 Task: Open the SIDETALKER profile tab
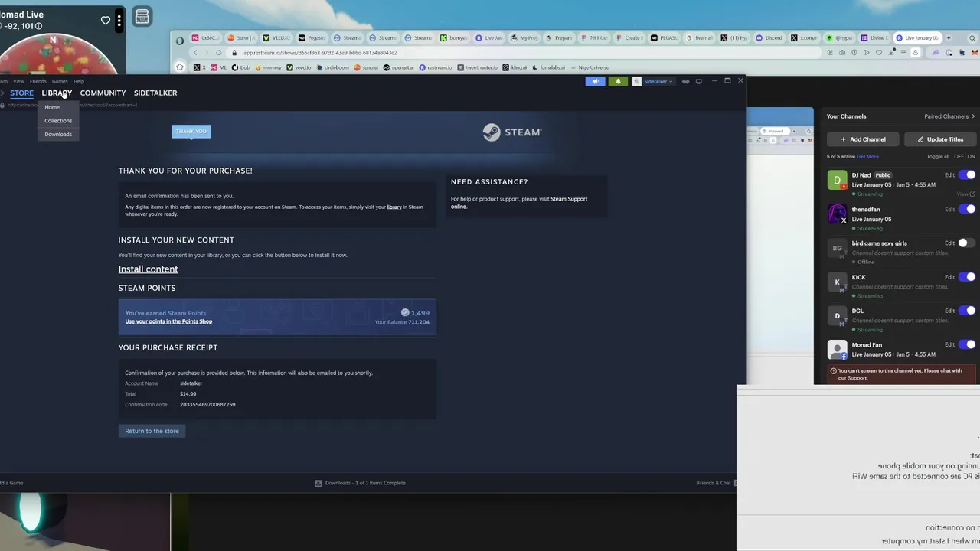click(155, 93)
